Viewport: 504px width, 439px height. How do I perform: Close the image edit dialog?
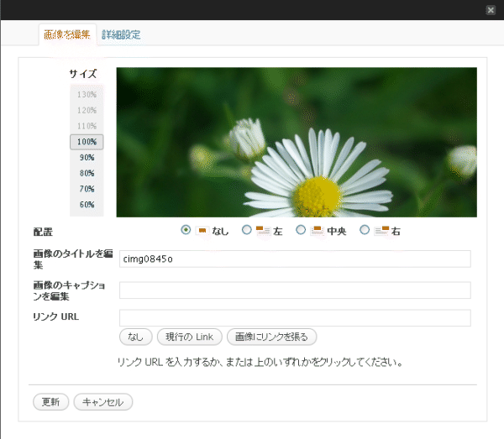click(x=491, y=10)
